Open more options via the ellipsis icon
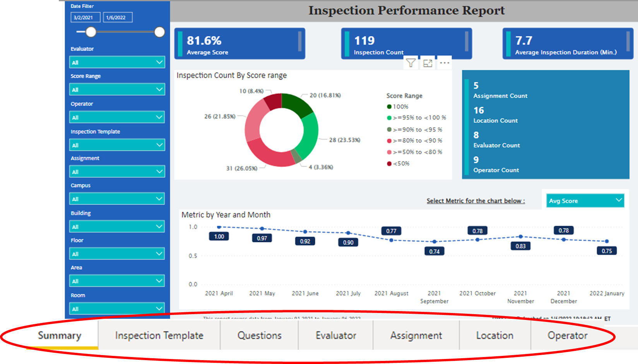638x364 pixels. pyautogui.click(x=444, y=62)
